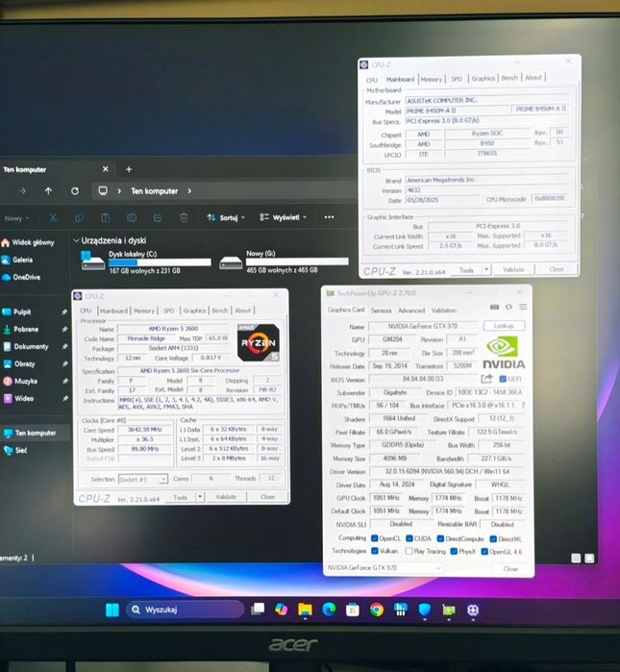The image size is (620, 672).
Task: Click the Delete trash icon in Explorer toolbar
Action: click(184, 217)
